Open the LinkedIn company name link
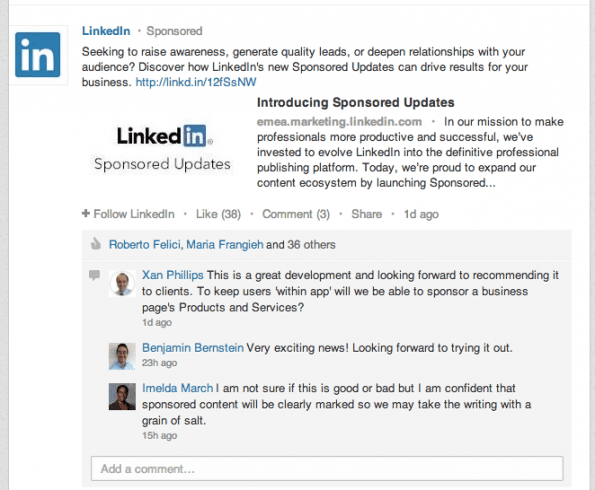Screen dimensions: 595x490 106,31
